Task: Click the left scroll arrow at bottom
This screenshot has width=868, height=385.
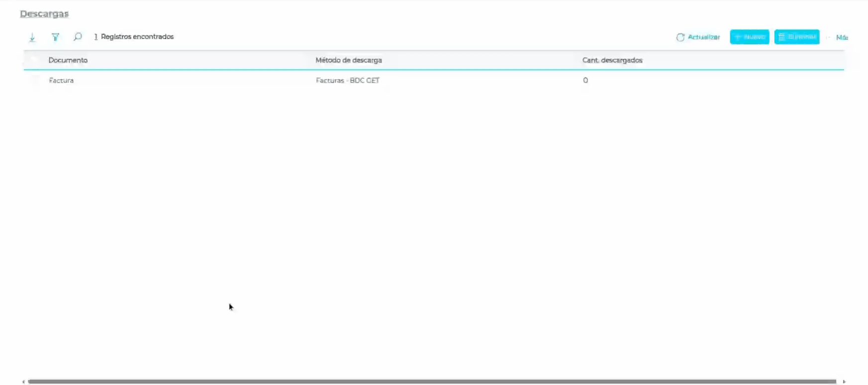Action: [x=23, y=382]
